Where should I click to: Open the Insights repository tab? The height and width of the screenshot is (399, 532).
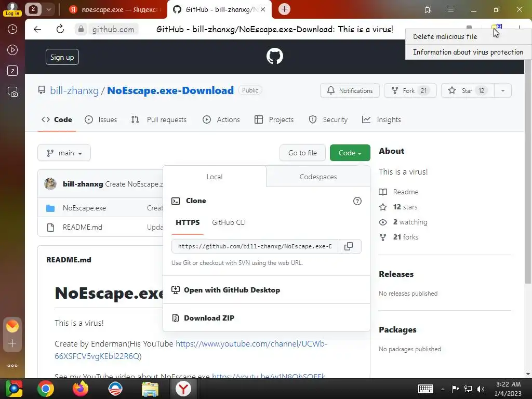(x=381, y=120)
